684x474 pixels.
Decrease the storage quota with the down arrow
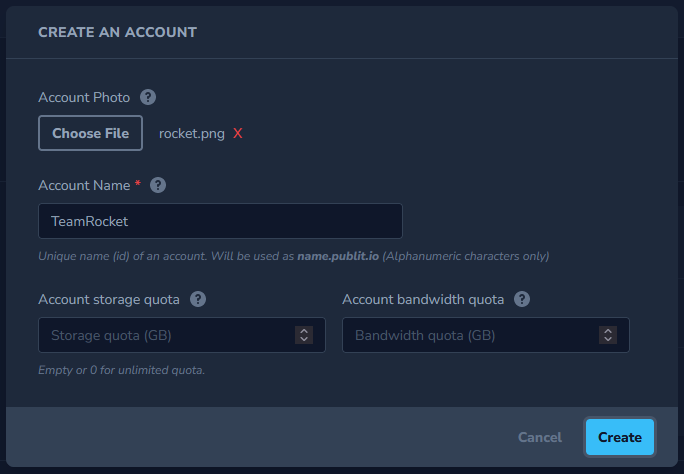coord(304,339)
